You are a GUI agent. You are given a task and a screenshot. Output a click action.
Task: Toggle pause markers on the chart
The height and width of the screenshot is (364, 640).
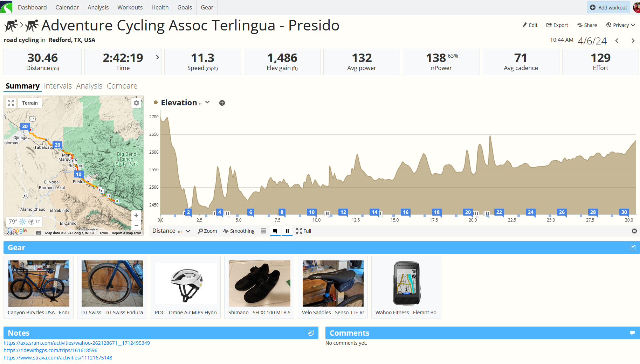pos(287,231)
